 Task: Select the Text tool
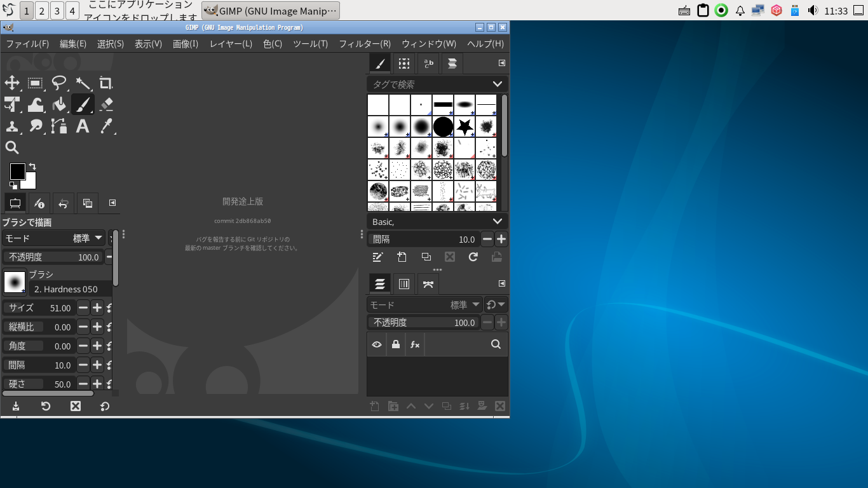pos(83,126)
